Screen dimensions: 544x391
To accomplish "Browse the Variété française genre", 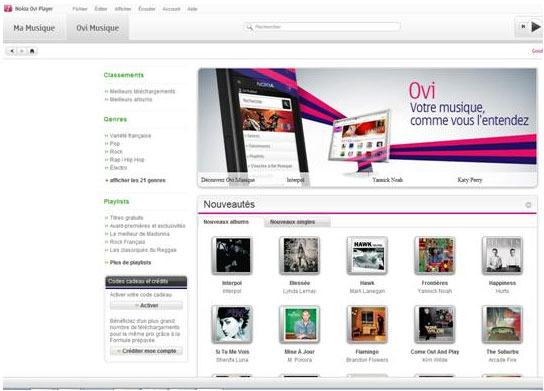I will 130,136.
